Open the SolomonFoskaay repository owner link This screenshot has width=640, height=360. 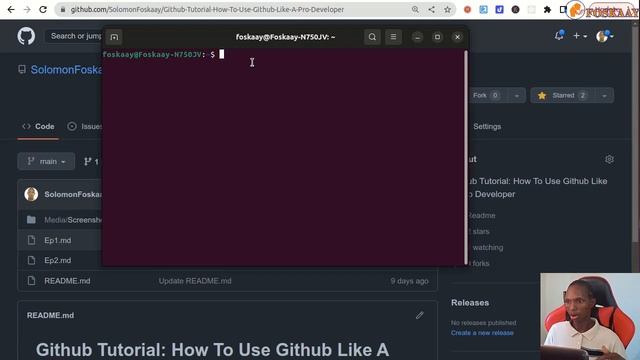pos(67,70)
